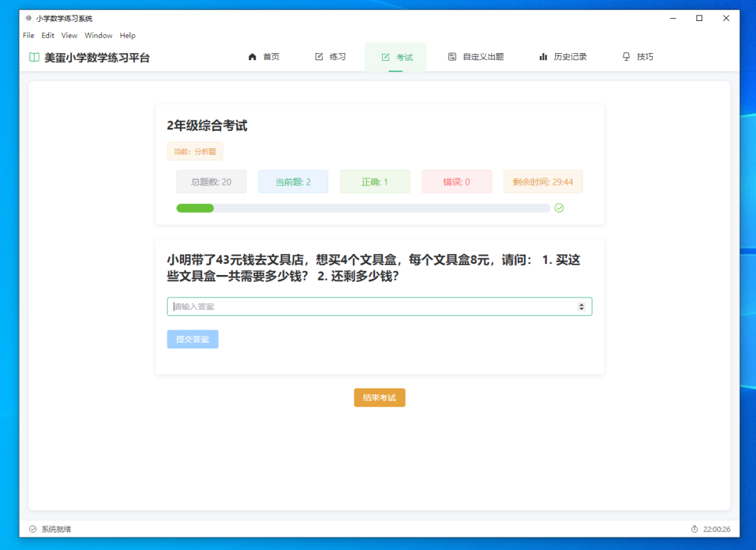This screenshot has height=550, width=756.
Task: Click the green exam progress bar
Action: coord(363,208)
